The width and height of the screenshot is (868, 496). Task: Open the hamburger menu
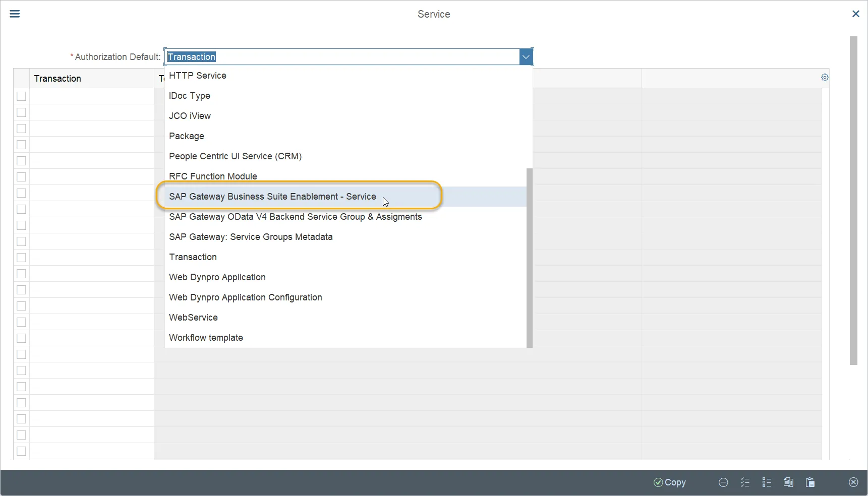coord(15,14)
